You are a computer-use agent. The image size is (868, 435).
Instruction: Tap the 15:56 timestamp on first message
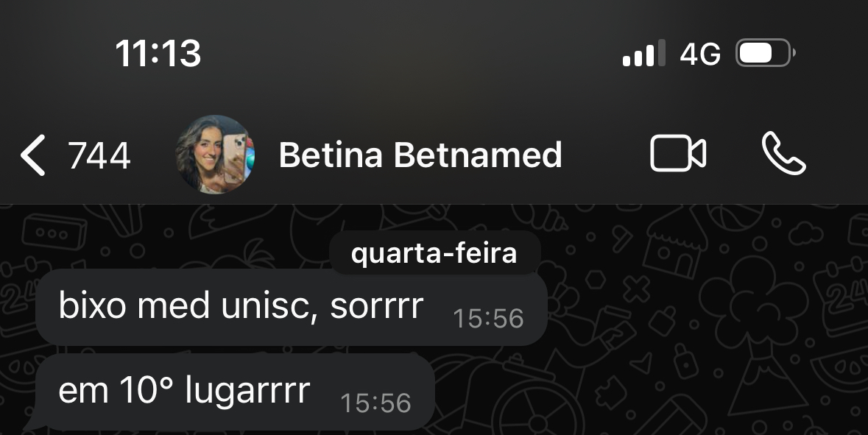(x=488, y=319)
